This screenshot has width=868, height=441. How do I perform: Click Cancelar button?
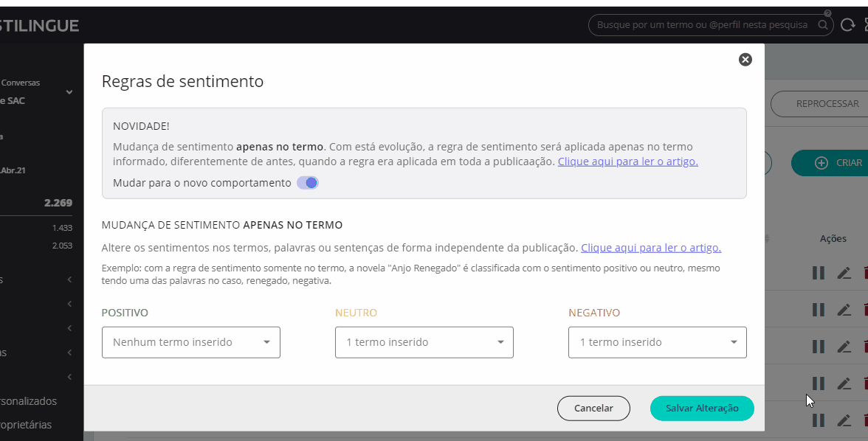593,408
